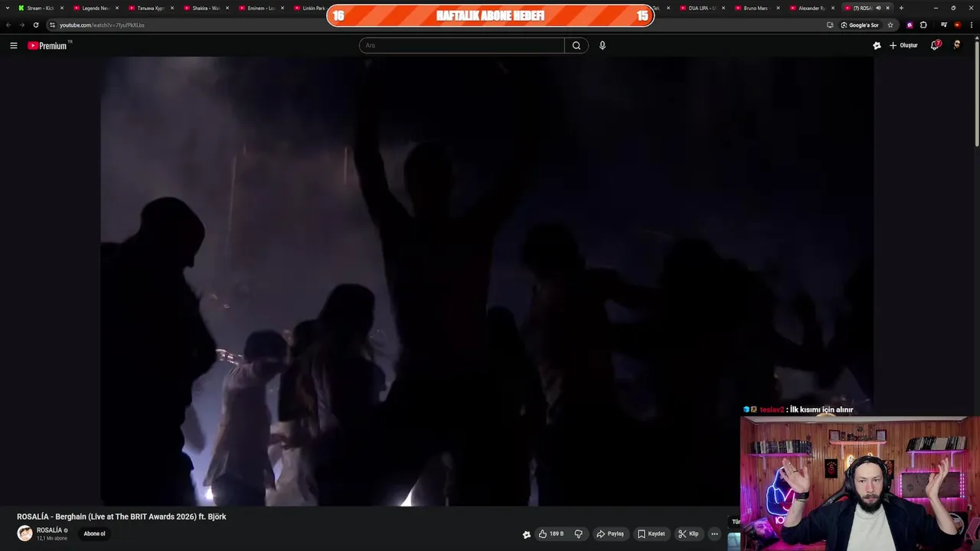Click the Google'a Sor button
Image resolution: width=980 pixels, height=551 pixels.
coord(860,24)
